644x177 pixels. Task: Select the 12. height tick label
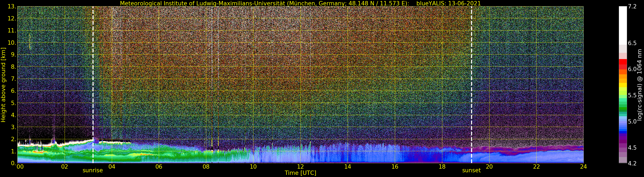[12, 18]
